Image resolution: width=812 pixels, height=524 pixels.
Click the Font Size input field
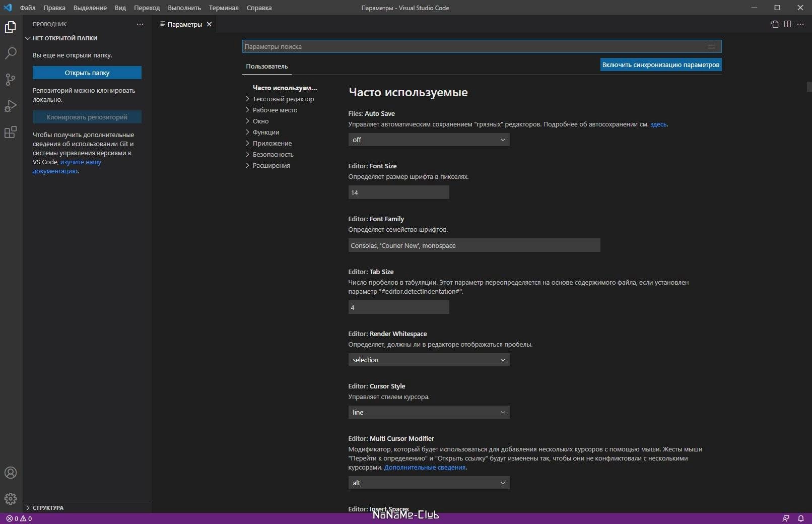(x=399, y=192)
